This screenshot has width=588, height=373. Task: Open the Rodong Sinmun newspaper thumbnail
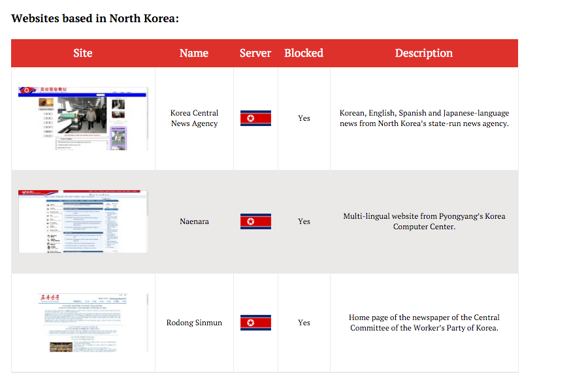(x=83, y=323)
